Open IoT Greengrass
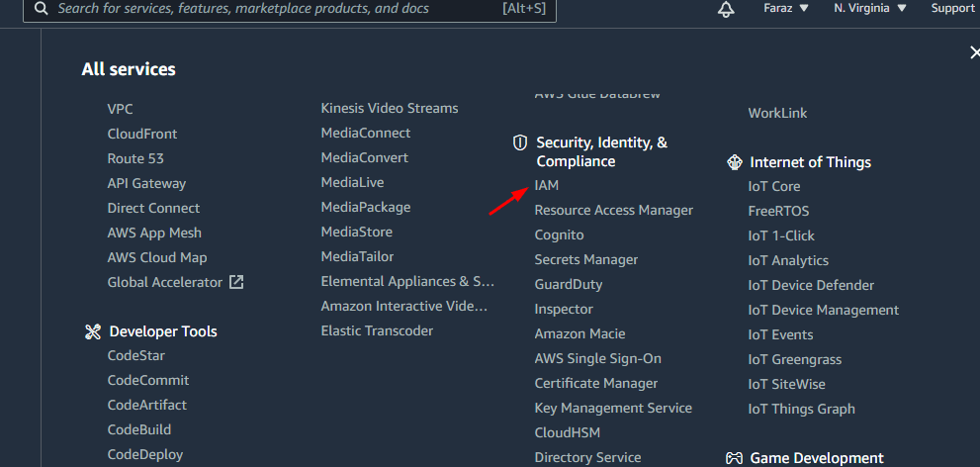Viewport: 980px width, 467px height. pyautogui.click(x=794, y=359)
